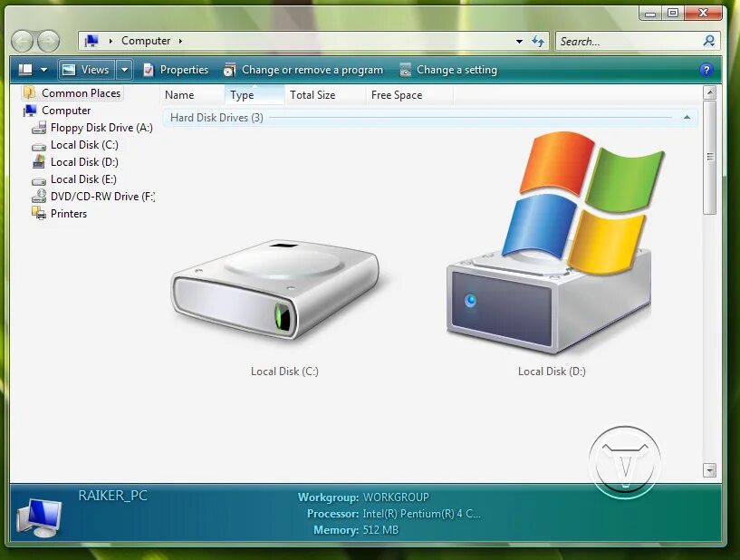Select Local Disk (C:) drive icon in tree
The width and height of the screenshot is (740, 560).
[39, 147]
